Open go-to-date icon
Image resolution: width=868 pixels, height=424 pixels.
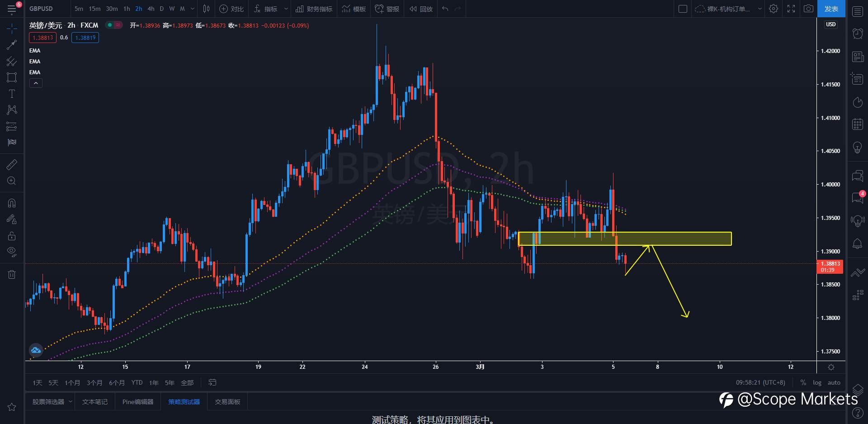pos(212,383)
